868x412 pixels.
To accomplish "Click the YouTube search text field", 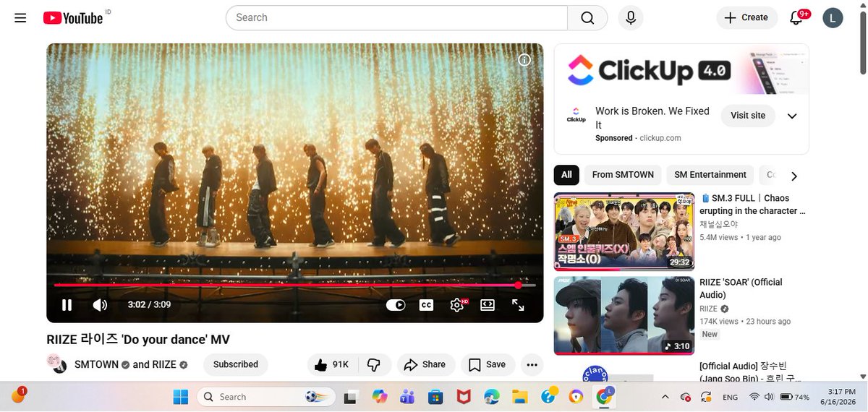I will click(x=396, y=17).
